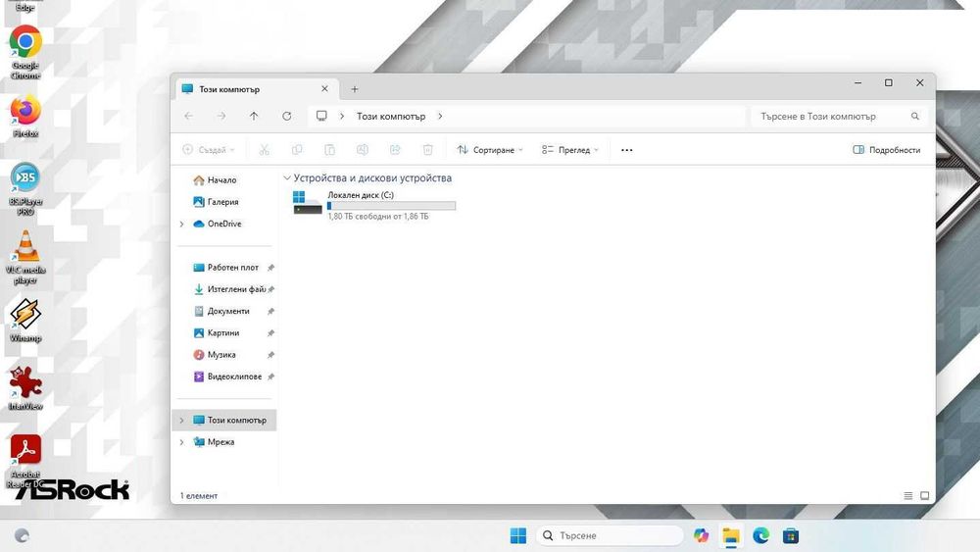Open Microsoft Store from taskbar
980x552 pixels.
coord(791,535)
